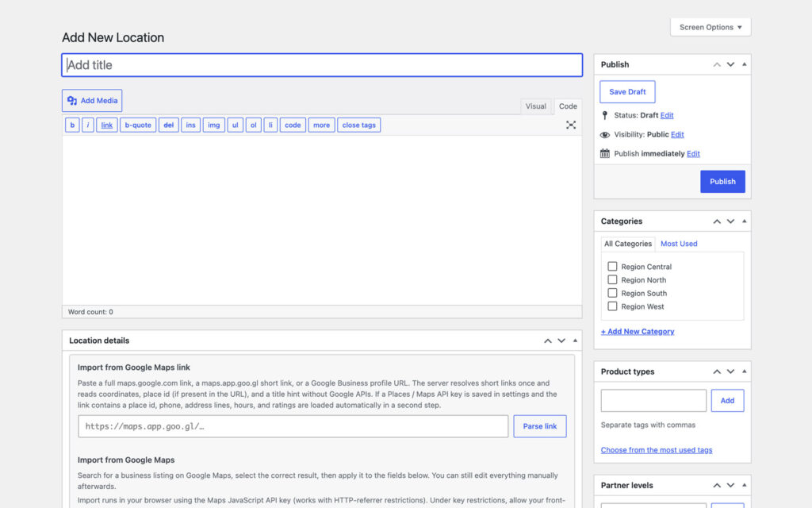
Task: Check the Region Central category
Action: [x=612, y=267]
